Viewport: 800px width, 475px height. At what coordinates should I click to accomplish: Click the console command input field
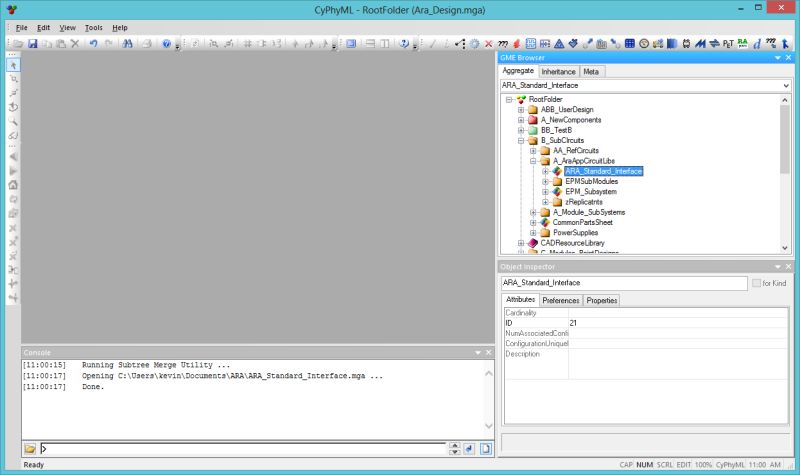click(243, 448)
